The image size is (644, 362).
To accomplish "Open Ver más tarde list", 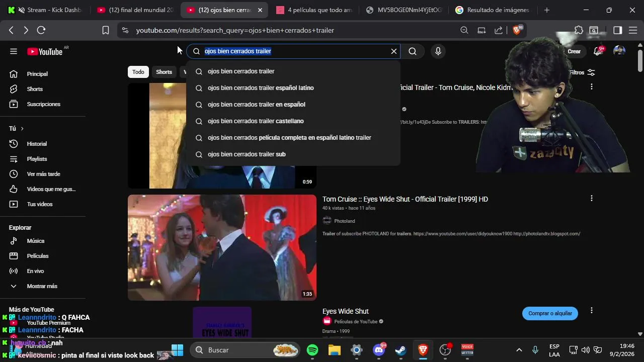I will click(x=43, y=174).
